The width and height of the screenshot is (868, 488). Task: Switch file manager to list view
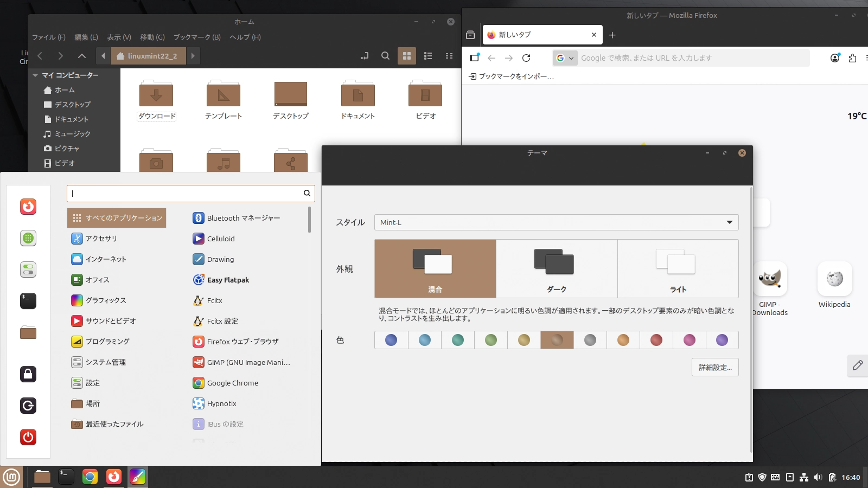pos(428,56)
